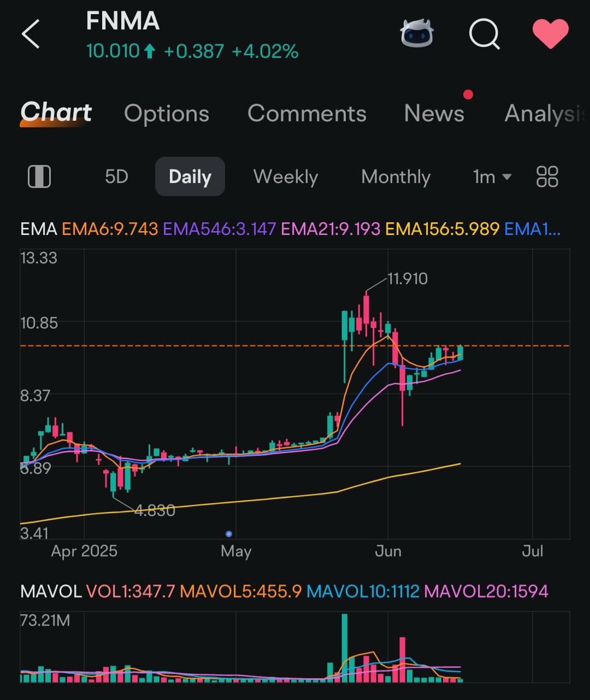Tap the 11.910 high price label
Viewport: 590px width, 700px height.
(408, 279)
